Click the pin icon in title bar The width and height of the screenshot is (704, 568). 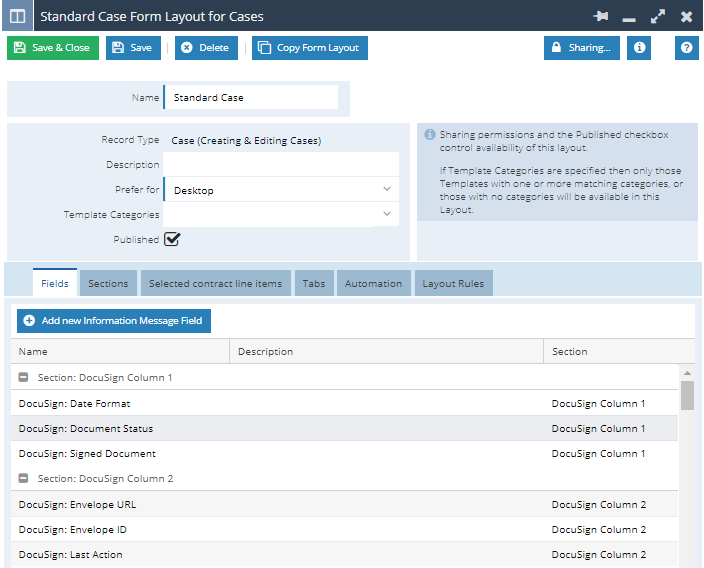(600, 17)
